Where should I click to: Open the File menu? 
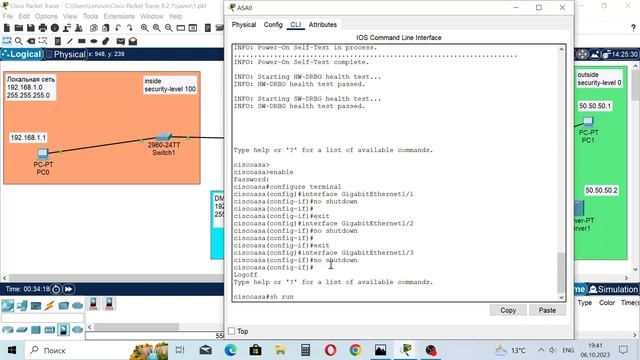coord(8,16)
